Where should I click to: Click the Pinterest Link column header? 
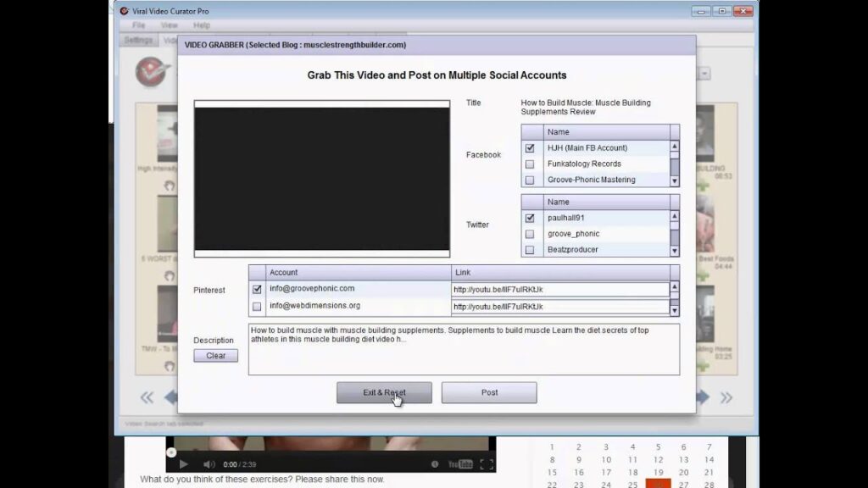click(x=560, y=272)
